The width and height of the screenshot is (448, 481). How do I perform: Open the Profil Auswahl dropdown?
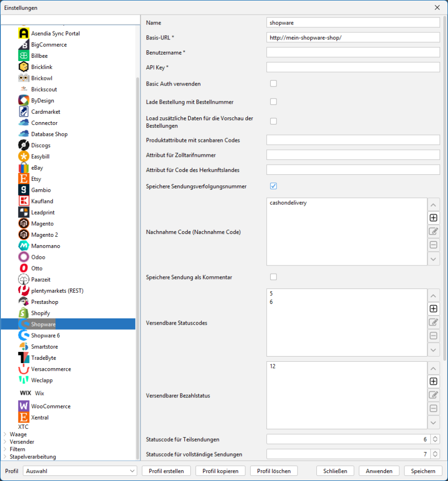pos(80,471)
